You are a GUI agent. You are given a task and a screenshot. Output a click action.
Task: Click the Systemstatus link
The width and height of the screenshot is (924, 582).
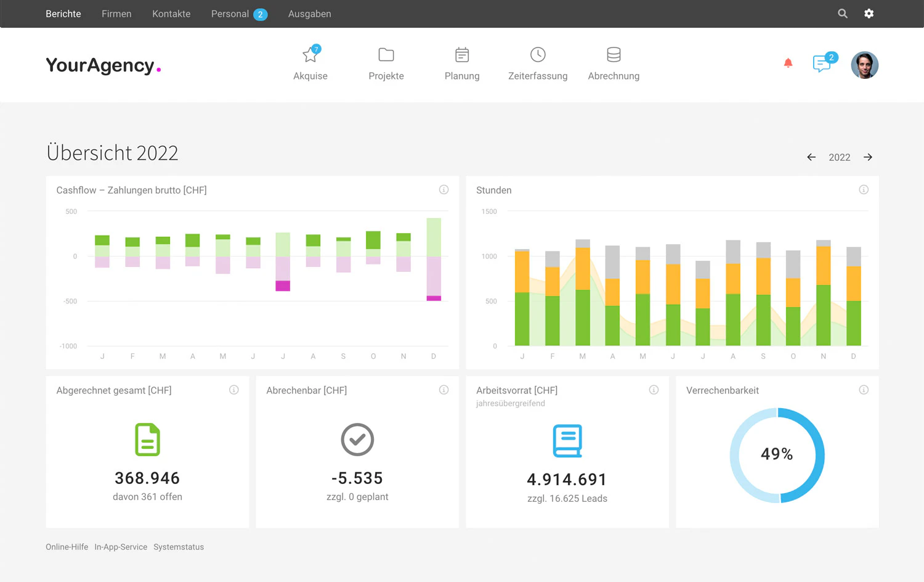179,547
